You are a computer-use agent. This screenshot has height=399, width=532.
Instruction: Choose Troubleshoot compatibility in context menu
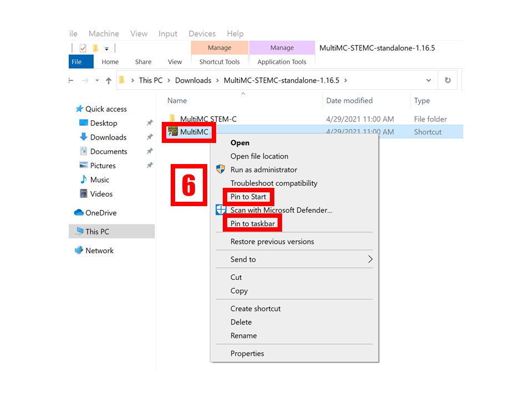point(274,183)
